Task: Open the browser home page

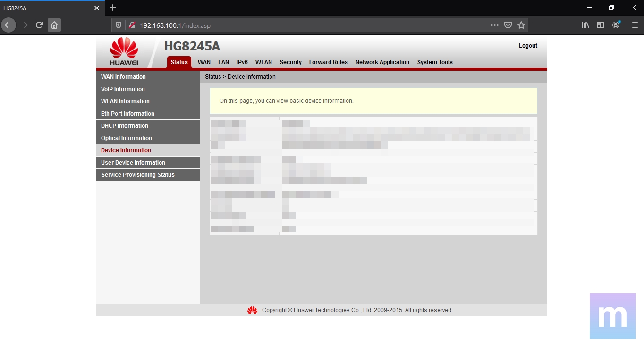Action: 54,25
